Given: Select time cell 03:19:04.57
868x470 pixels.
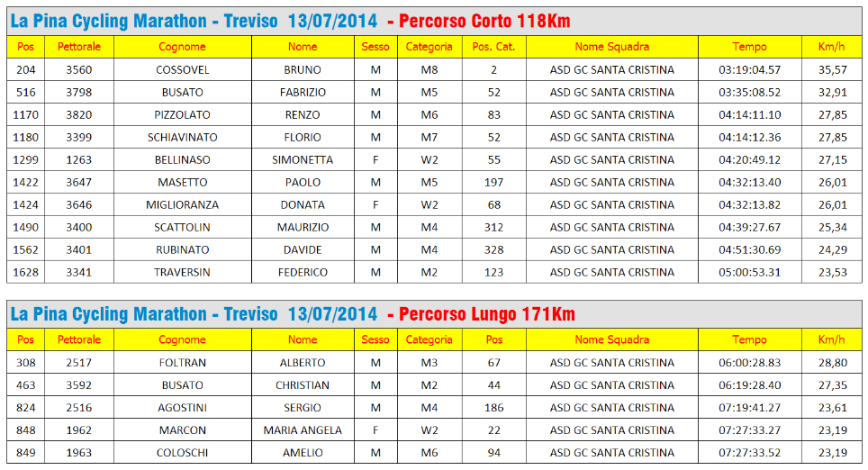Looking at the screenshot, I should (749, 69).
